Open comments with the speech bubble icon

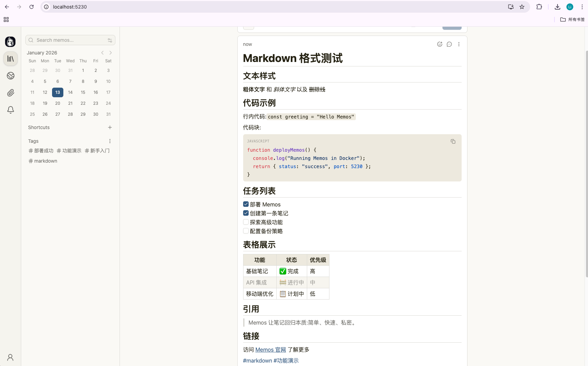coord(449,44)
